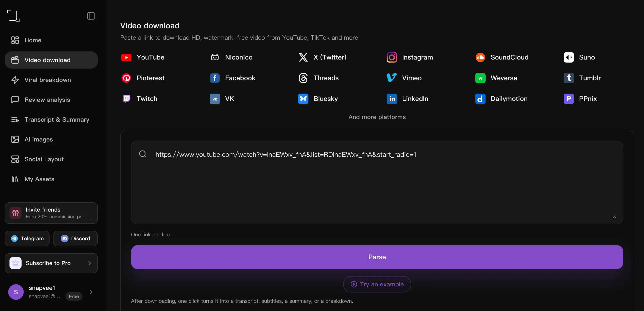Click the app logo in the sidebar
This screenshot has height=311, width=644.
[13, 16]
